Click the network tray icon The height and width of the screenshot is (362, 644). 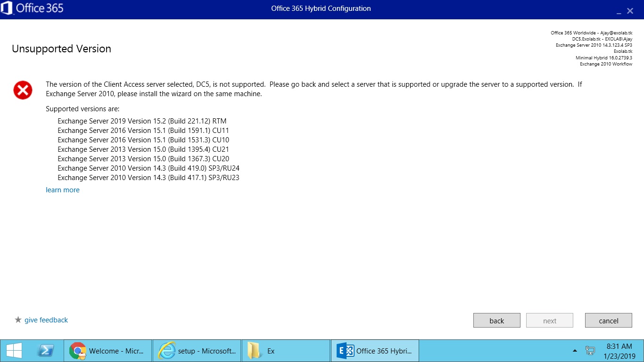tap(590, 351)
